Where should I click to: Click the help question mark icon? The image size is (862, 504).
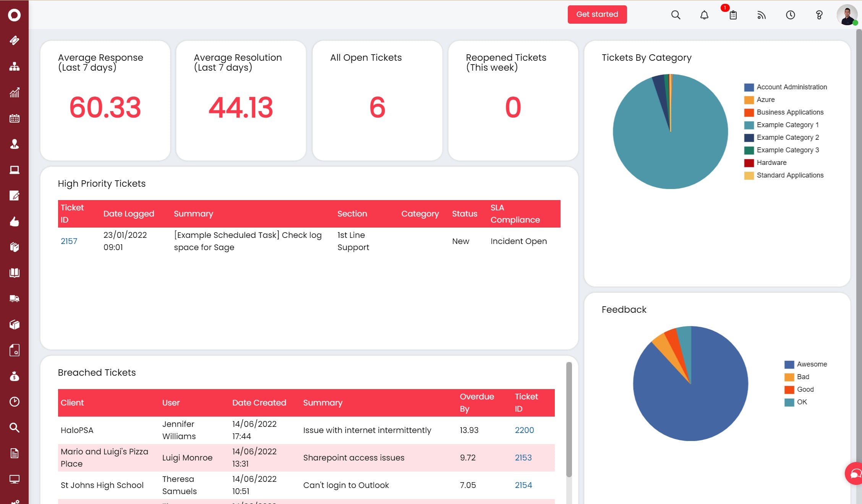819,15
